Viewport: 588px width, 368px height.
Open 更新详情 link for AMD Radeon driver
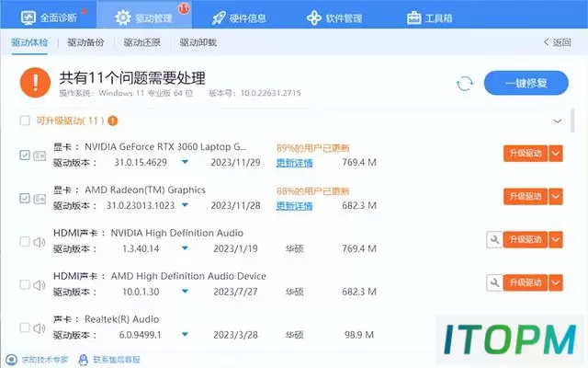coord(294,206)
